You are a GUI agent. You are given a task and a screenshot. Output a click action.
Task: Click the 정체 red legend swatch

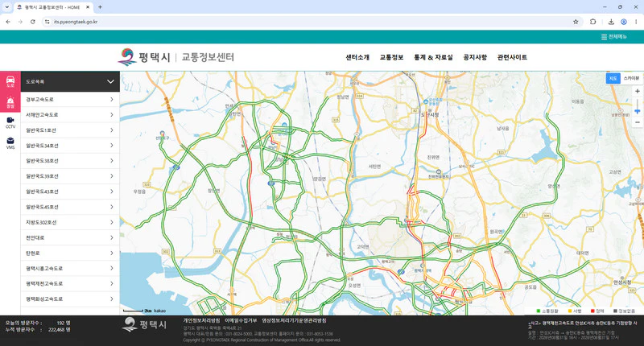(x=592, y=311)
